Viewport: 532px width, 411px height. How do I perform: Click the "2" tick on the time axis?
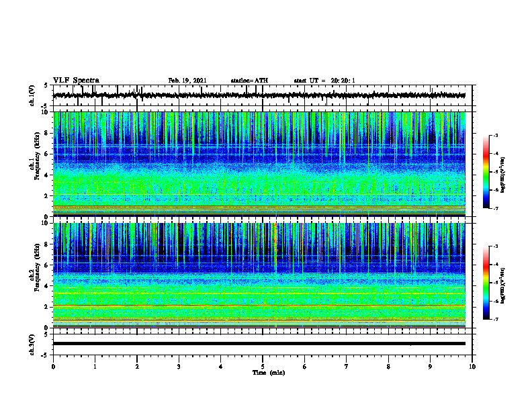(137, 367)
